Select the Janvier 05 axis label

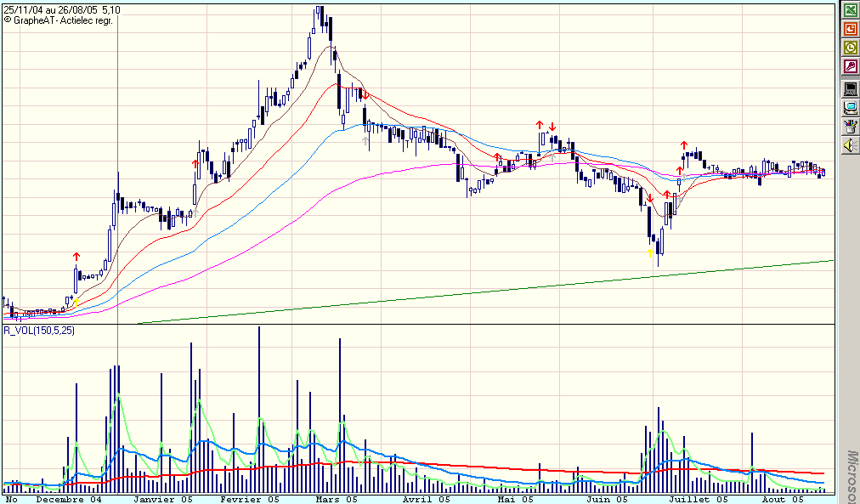(x=163, y=499)
